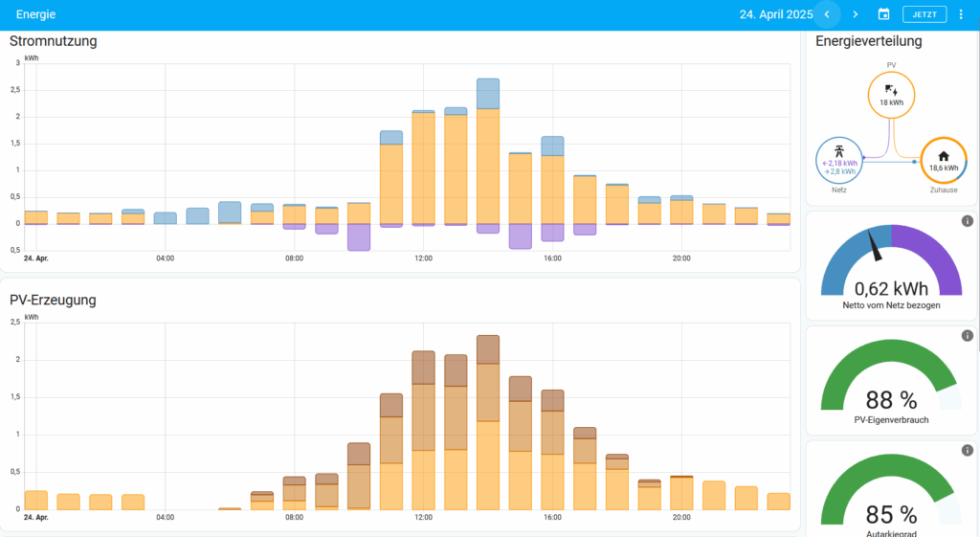
Task: Show info for Netto vom Netz gauge
Action: (x=967, y=221)
